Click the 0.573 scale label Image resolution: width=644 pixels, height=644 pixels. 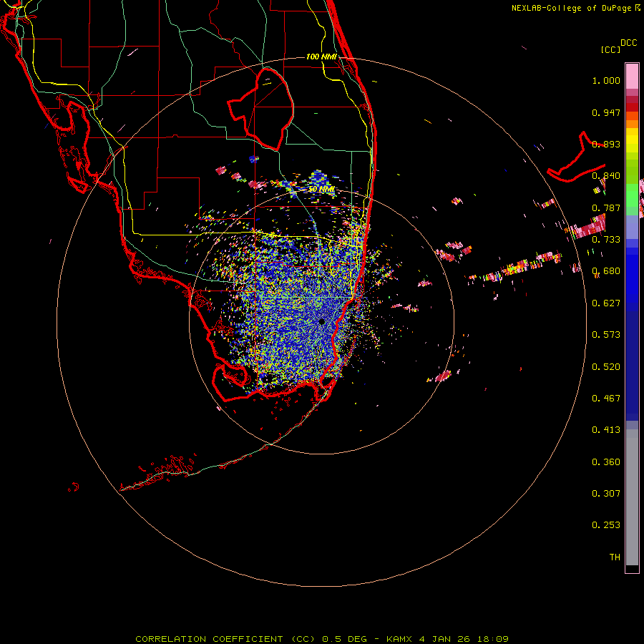coord(606,335)
